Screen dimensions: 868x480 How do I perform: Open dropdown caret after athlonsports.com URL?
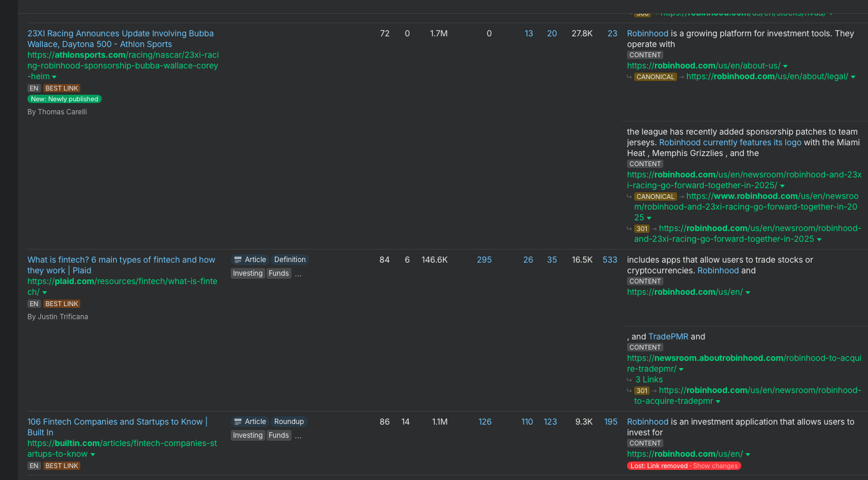[54, 77]
